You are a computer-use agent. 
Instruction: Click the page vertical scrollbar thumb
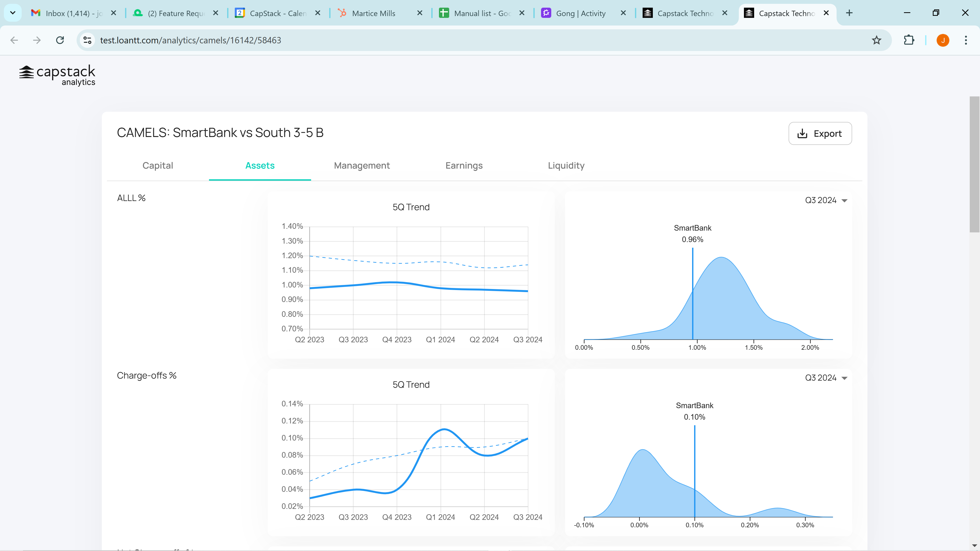coord(974,164)
